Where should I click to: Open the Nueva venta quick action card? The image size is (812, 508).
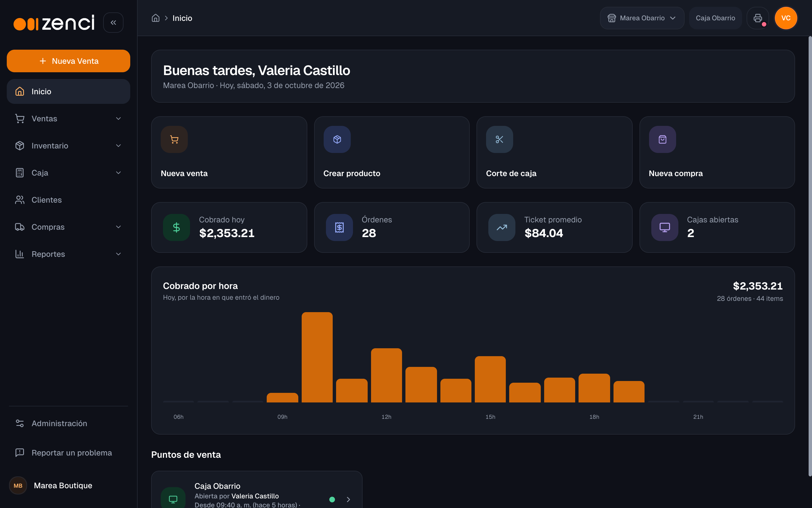pyautogui.click(x=229, y=152)
